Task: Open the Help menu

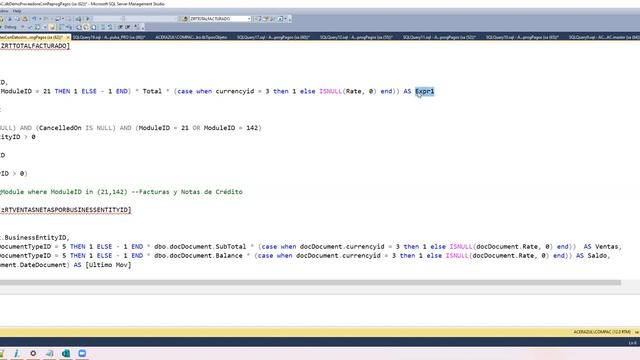Action: (x=17, y=11)
